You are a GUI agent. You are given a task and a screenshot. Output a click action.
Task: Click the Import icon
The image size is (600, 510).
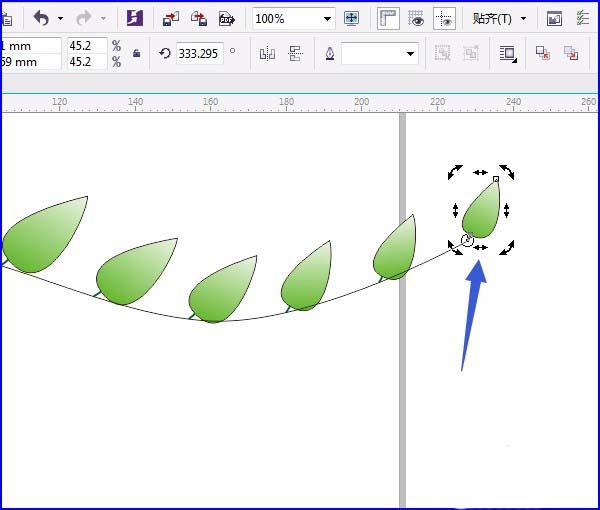coord(171,18)
